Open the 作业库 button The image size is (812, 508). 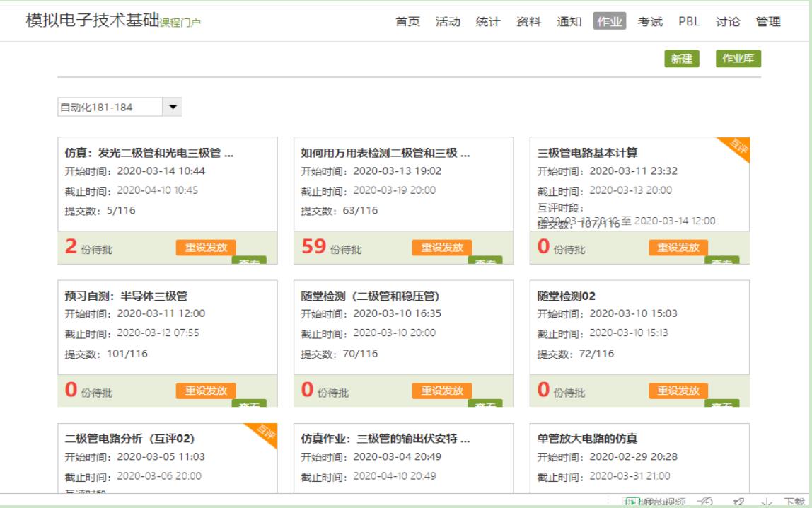pyautogui.click(x=738, y=59)
